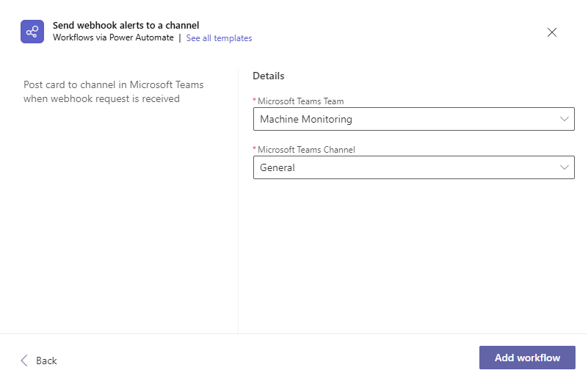Image resolution: width=588 pixels, height=384 pixels.
Task: Go back using the Back text
Action: [x=46, y=361]
